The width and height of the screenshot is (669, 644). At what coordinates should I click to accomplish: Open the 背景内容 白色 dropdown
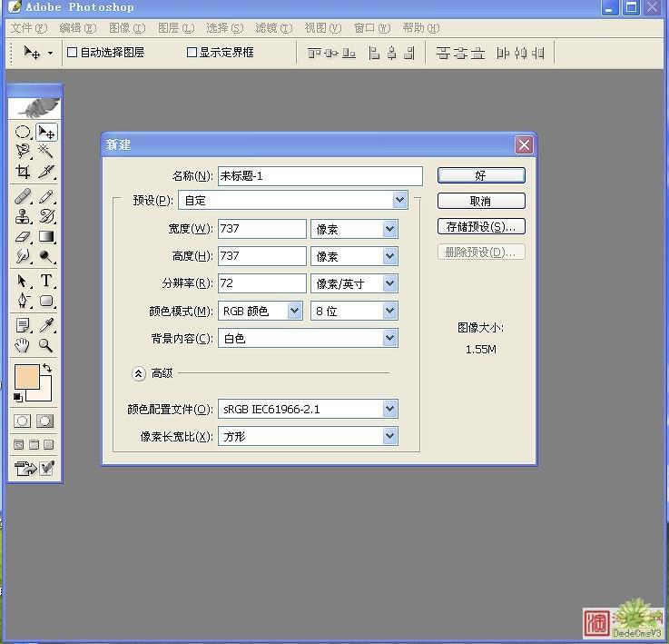tap(389, 338)
